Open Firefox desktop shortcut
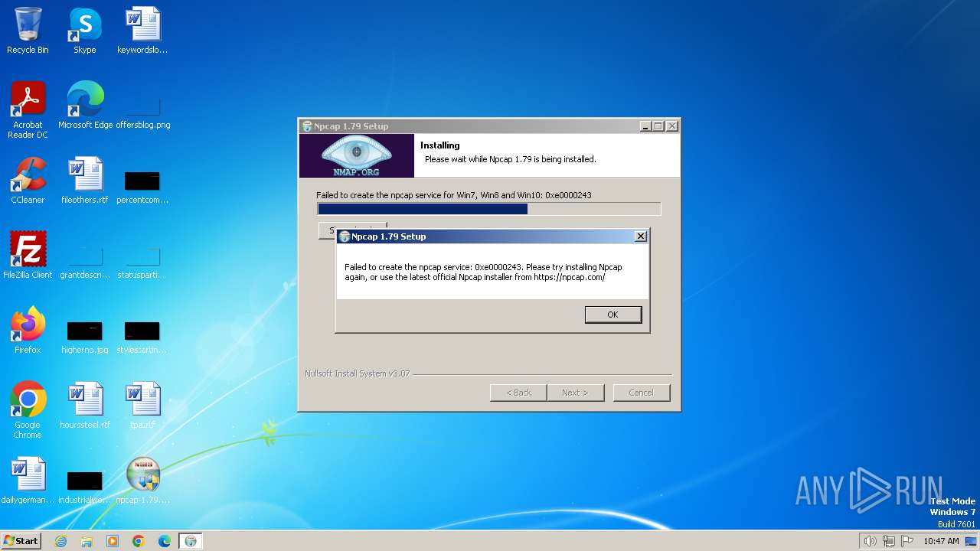The height and width of the screenshot is (551, 980). point(28,330)
